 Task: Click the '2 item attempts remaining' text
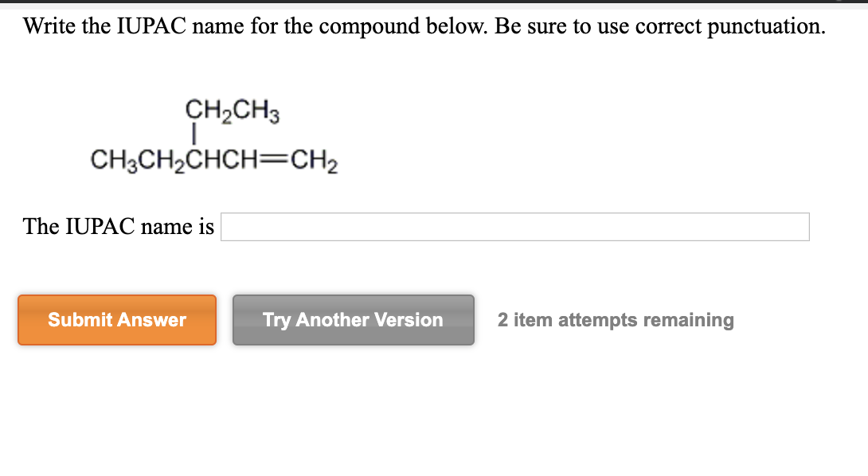coord(615,320)
